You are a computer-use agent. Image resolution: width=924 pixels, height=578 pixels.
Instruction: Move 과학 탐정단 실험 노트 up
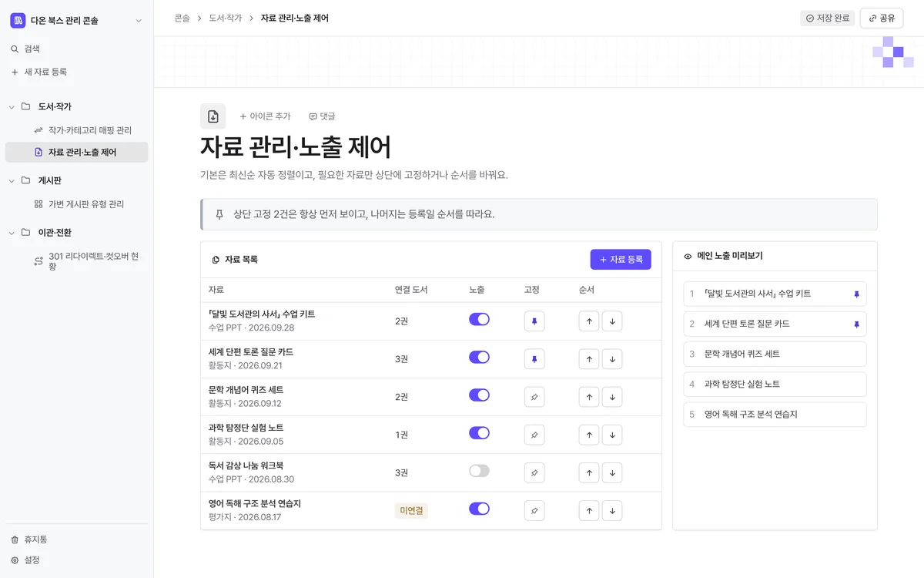pyautogui.click(x=589, y=435)
